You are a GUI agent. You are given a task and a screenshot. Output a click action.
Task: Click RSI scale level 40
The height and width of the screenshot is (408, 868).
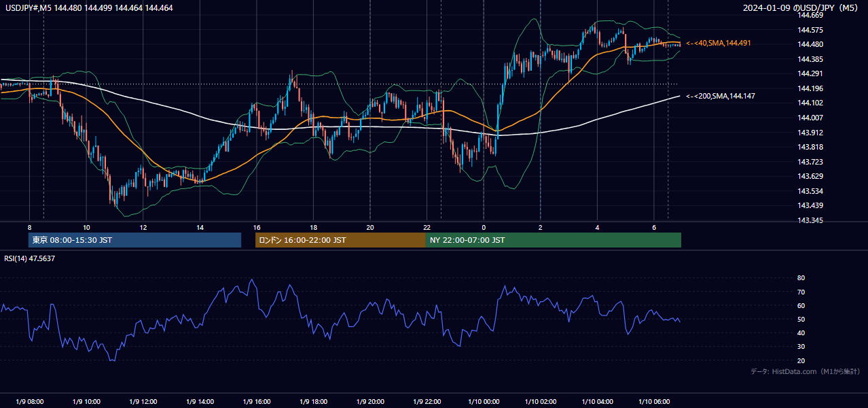801,333
